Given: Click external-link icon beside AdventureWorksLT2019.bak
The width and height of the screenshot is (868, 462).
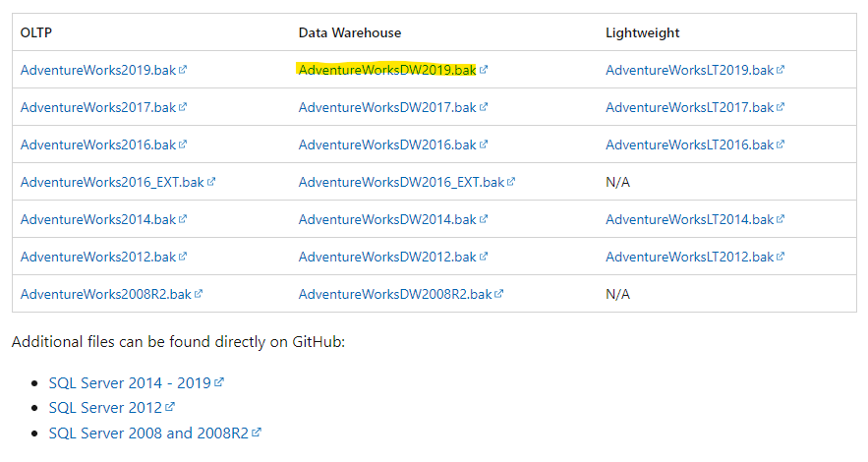Looking at the screenshot, I should (x=781, y=69).
